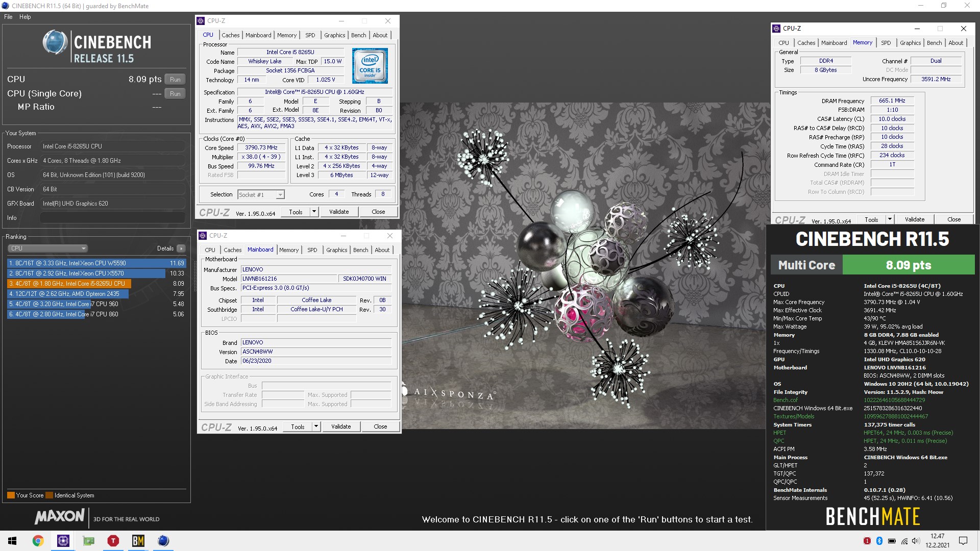This screenshot has width=980, height=551.
Task: Select ranking row Core i5-8265U CPU
Action: [x=96, y=284]
